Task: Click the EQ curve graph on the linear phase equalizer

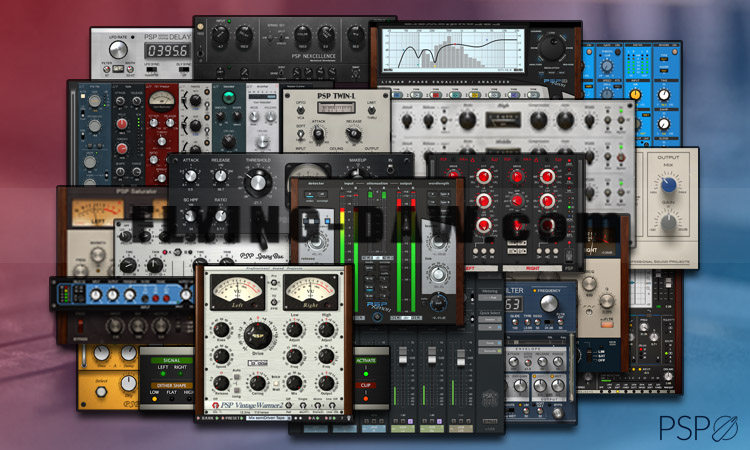Action: [x=453, y=50]
